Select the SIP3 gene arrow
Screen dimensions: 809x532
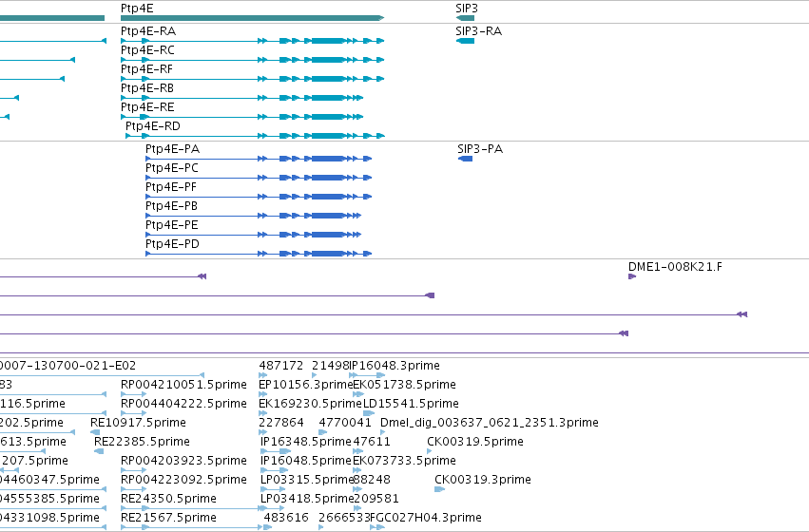pos(465,18)
